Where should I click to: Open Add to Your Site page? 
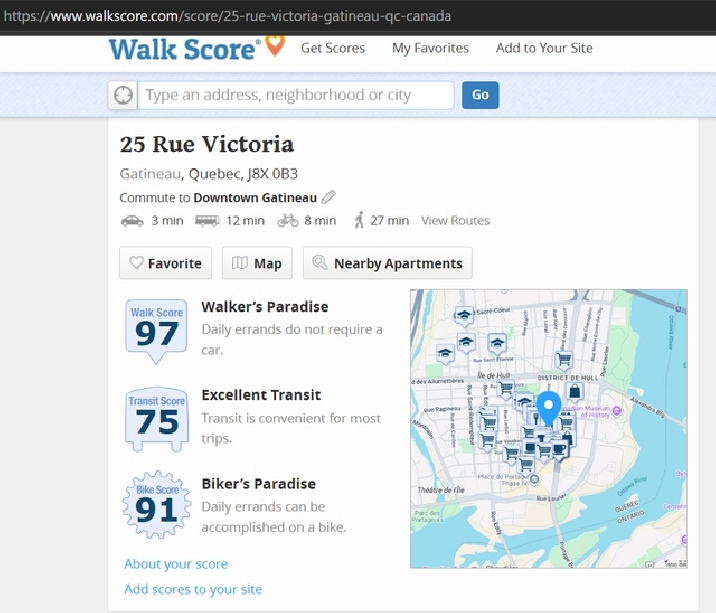pos(544,48)
